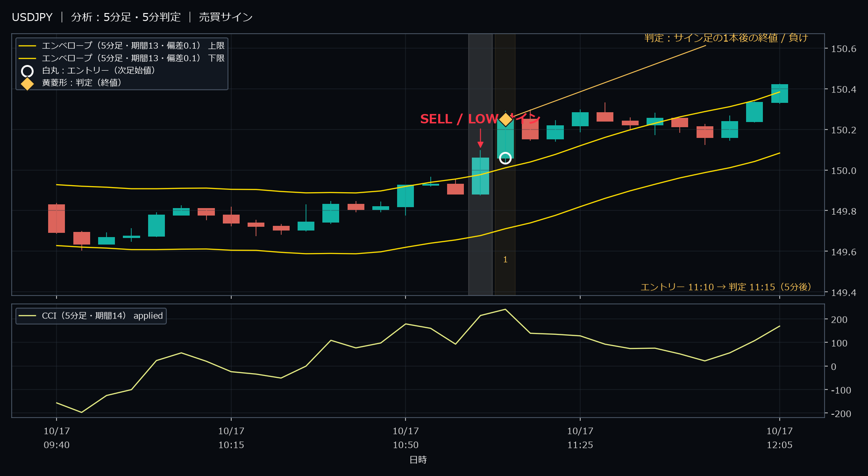Click the white circle icon in the legend

(28, 71)
